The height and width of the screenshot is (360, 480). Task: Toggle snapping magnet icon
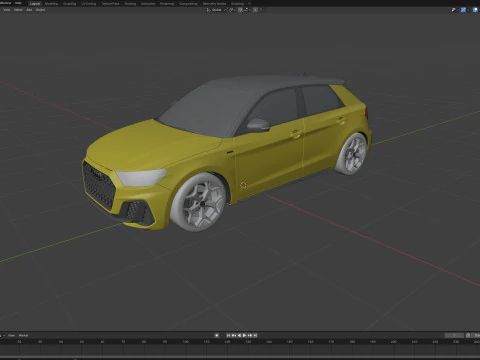point(240,10)
